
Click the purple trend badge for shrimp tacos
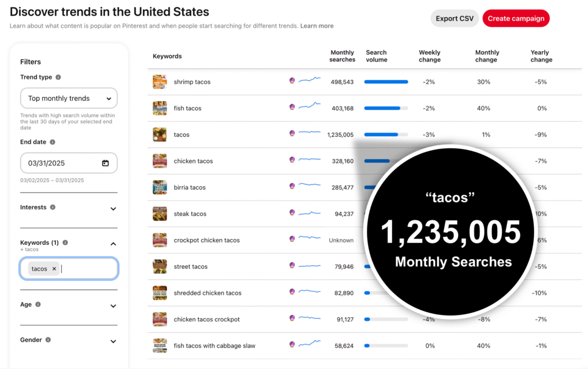292,81
